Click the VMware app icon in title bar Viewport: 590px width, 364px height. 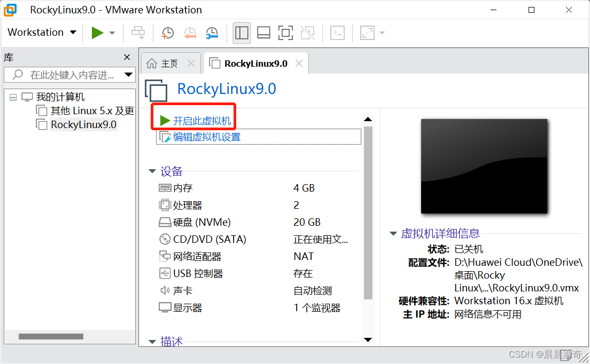(x=10, y=10)
